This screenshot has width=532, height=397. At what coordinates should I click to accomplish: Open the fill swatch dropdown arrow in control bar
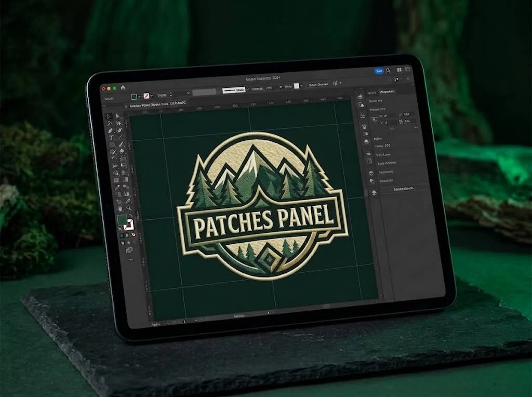(139, 96)
